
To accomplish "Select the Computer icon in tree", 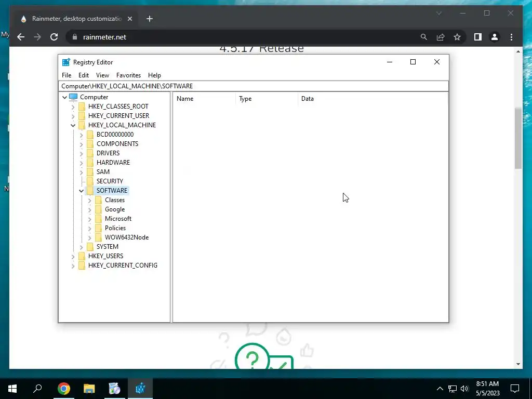I will 73,97.
